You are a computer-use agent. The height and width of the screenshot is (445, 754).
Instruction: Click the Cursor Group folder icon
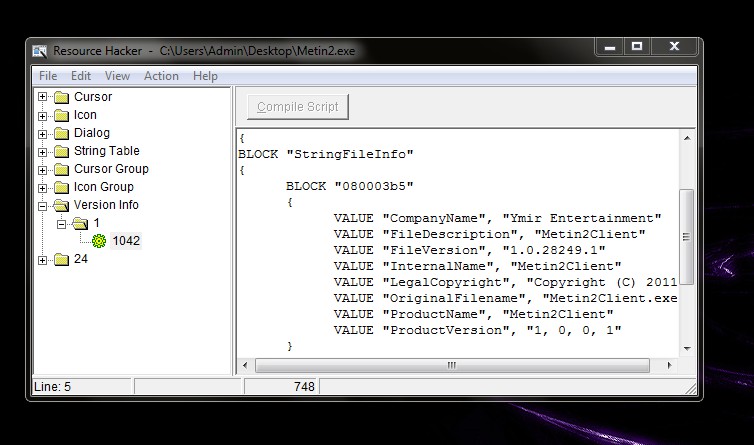click(62, 169)
